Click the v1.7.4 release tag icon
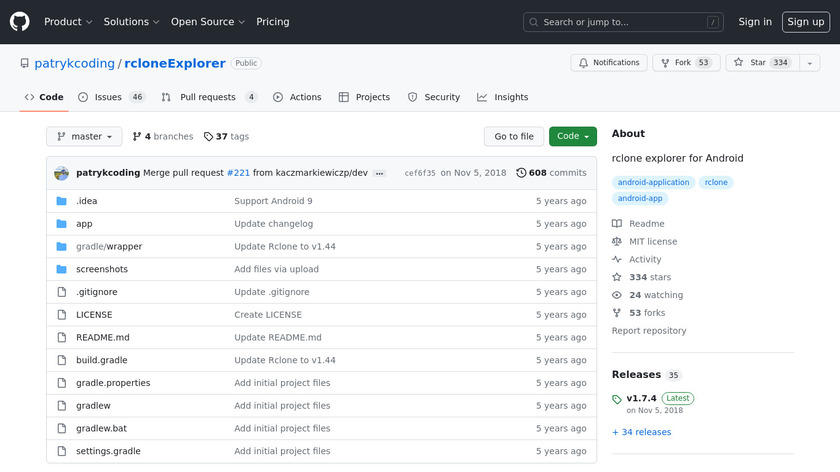840x472 pixels. click(617, 400)
